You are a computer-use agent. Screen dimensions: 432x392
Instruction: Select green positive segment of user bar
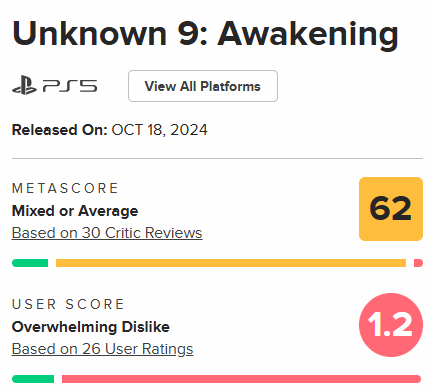pos(33,379)
